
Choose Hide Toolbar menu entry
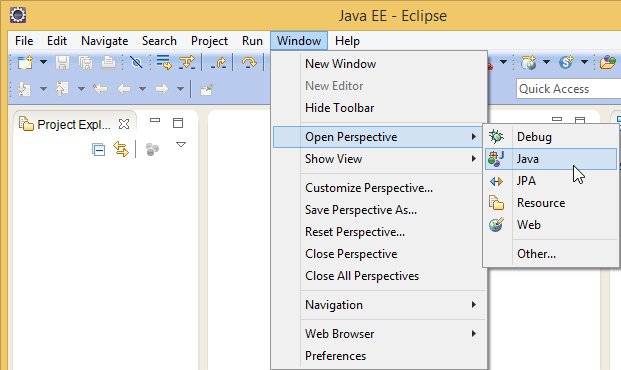(x=379, y=108)
